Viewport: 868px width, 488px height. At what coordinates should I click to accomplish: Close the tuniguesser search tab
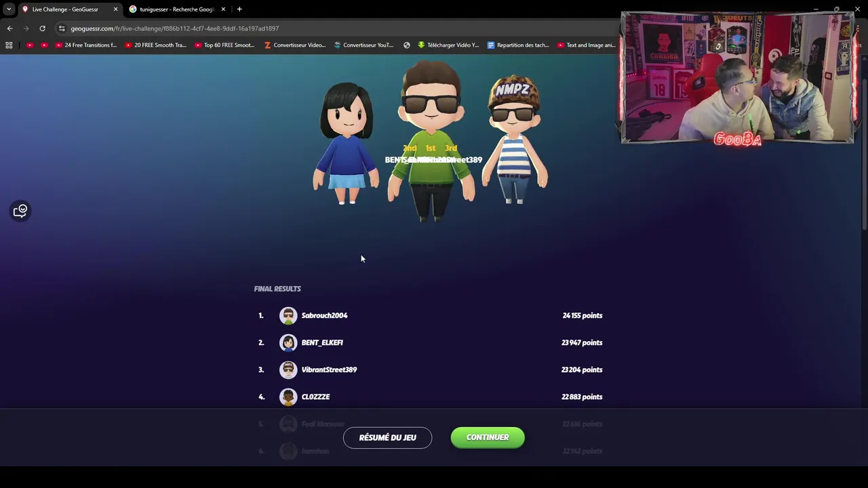(x=223, y=9)
